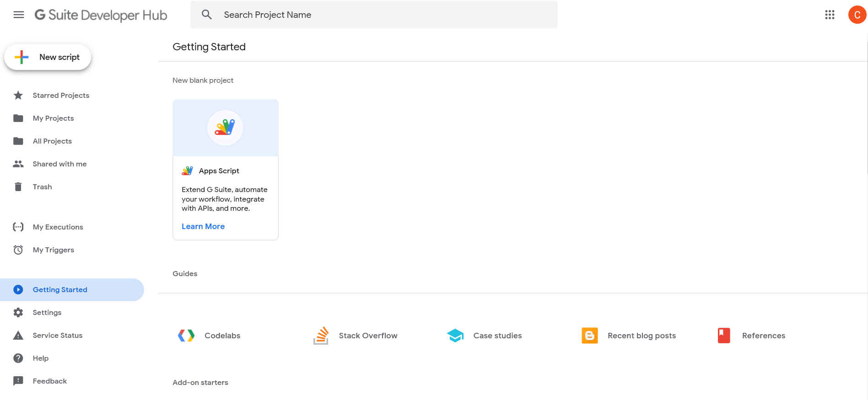Go to All Projects

[x=52, y=141]
